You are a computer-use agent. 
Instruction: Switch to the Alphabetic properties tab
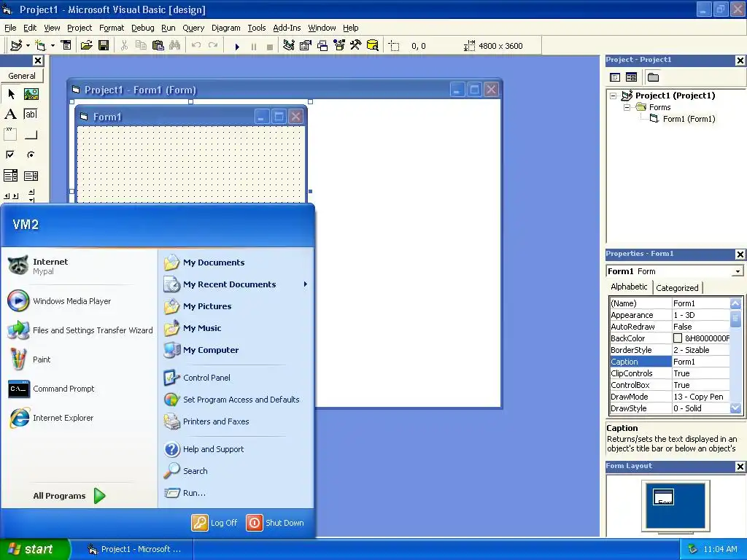point(629,287)
